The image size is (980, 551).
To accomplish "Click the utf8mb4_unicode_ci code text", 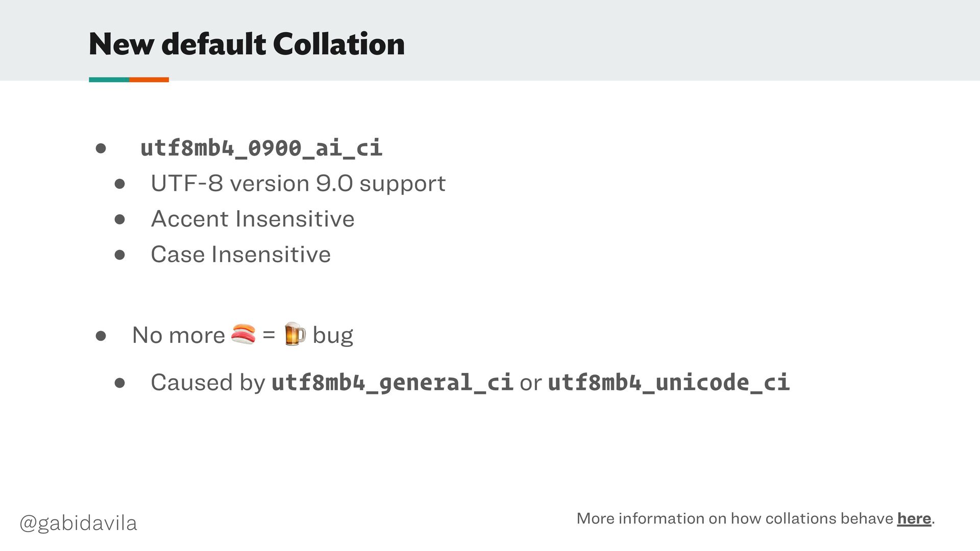I will tap(669, 383).
